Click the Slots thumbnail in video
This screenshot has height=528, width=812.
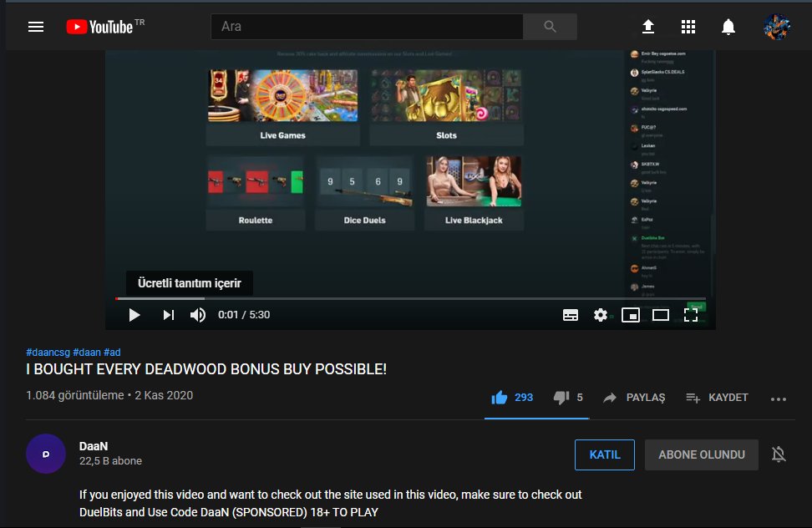[x=446, y=96]
